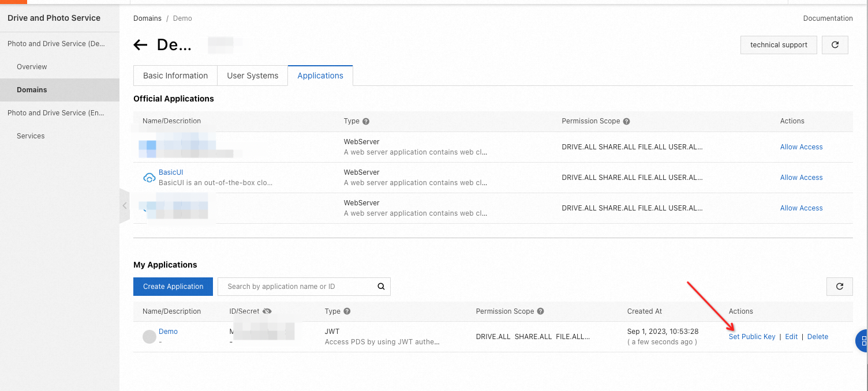Click the refresh icon next to technical support
This screenshot has height=391, width=868.
835,45
